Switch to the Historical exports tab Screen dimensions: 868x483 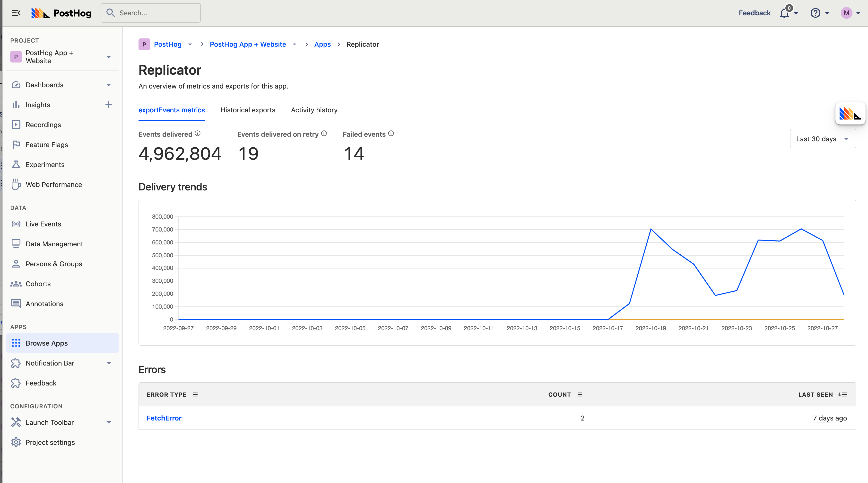(x=248, y=110)
